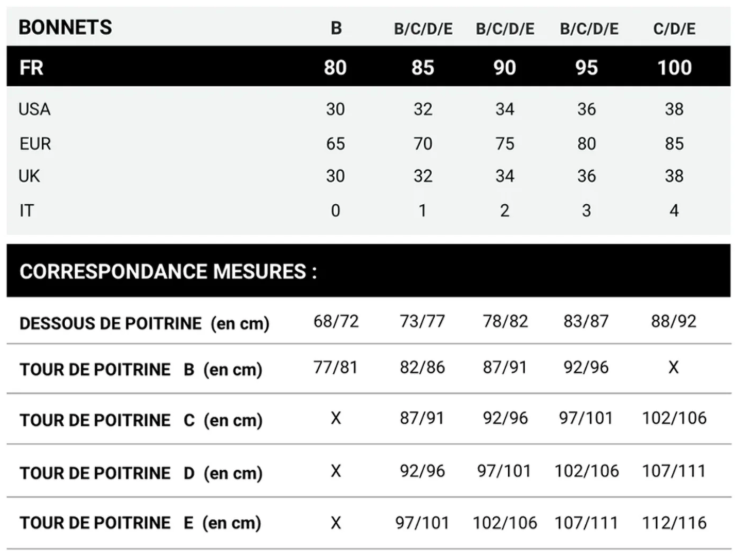Screen dimensions: 738x554
Task: Select the UK row label
Action: click(x=30, y=176)
